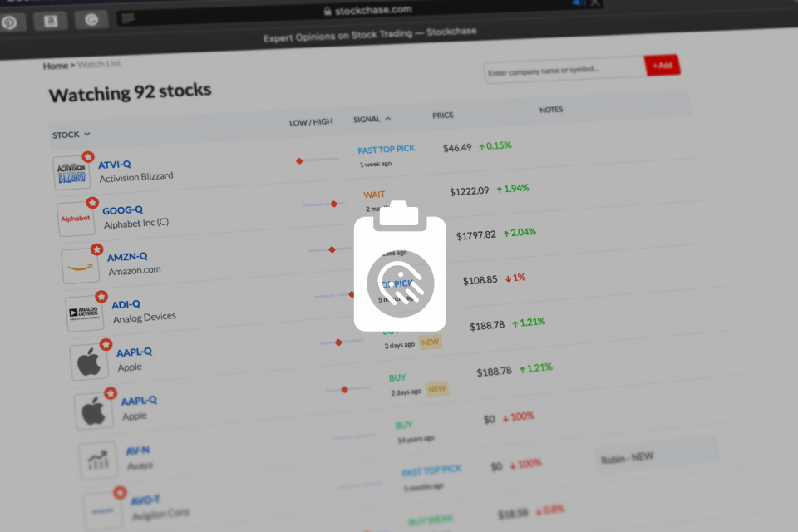Click the Pinterest extension icon in browser toolbar
The height and width of the screenshot is (532, 798).
(9, 22)
